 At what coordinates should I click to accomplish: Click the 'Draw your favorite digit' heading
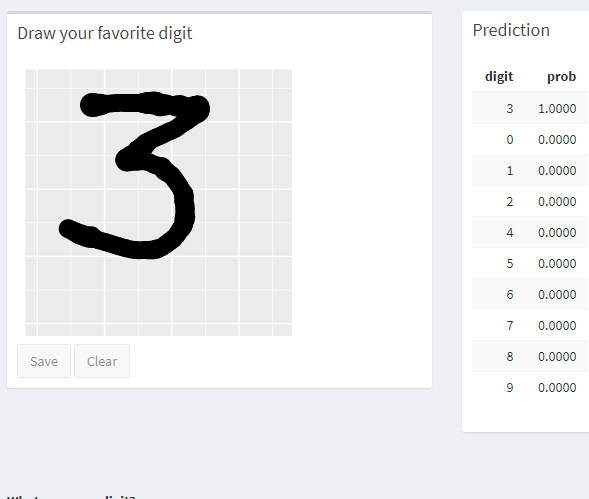105,33
